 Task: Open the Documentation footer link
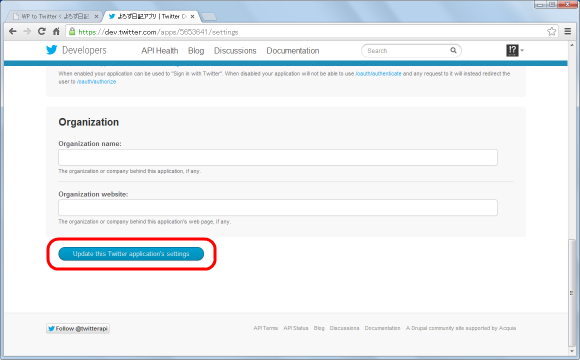click(382, 328)
